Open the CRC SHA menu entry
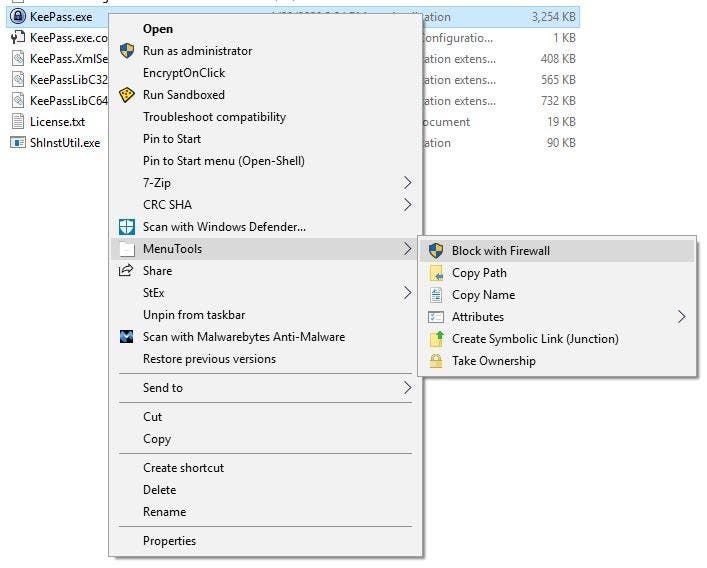The image size is (707, 568). coord(266,205)
